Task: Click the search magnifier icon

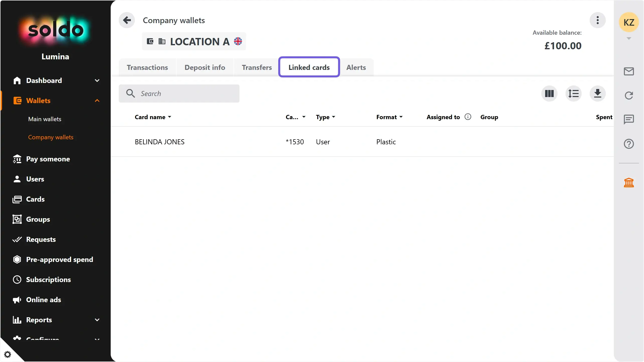Action: pyautogui.click(x=131, y=93)
